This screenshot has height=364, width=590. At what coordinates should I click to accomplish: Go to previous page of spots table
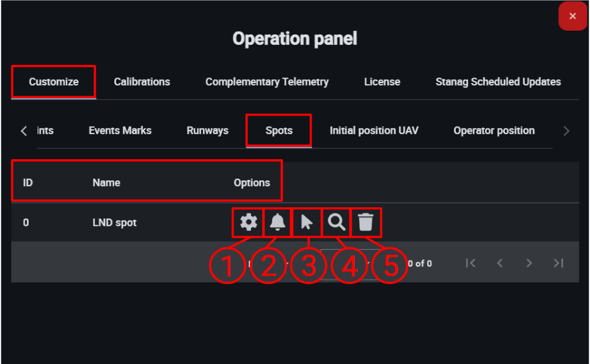(x=499, y=263)
